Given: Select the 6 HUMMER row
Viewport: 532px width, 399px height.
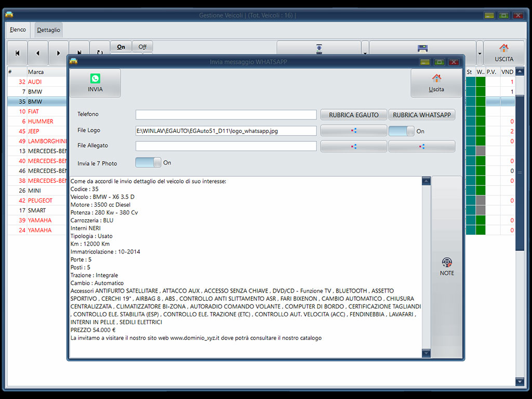Looking at the screenshot, I should (x=37, y=121).
